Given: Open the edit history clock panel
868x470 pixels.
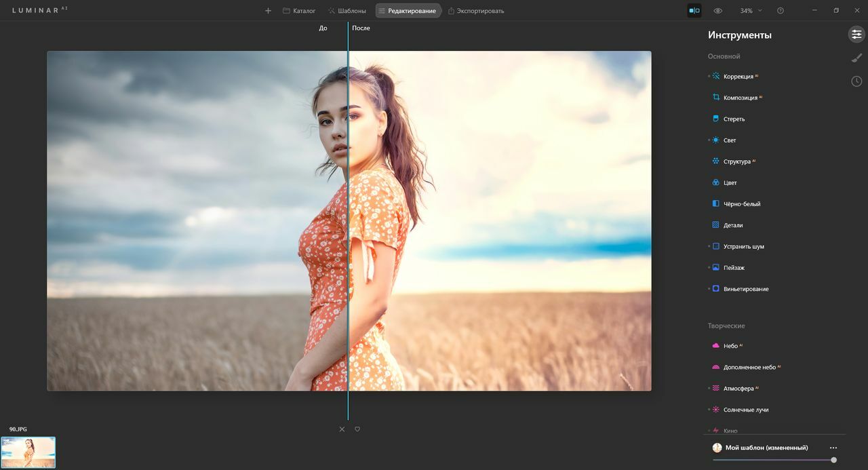Looking at the screenshot, I should click(x=856, y=81).
